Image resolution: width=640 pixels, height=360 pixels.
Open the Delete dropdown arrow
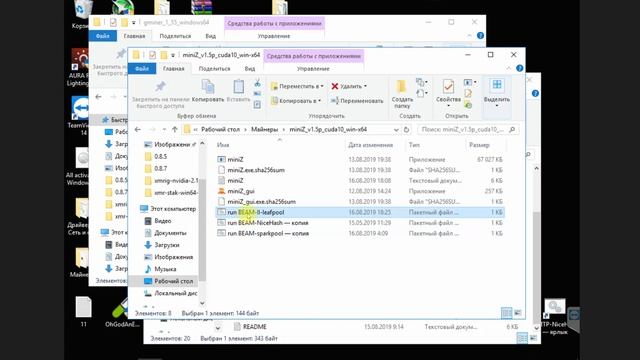click(x=365, y=86)
